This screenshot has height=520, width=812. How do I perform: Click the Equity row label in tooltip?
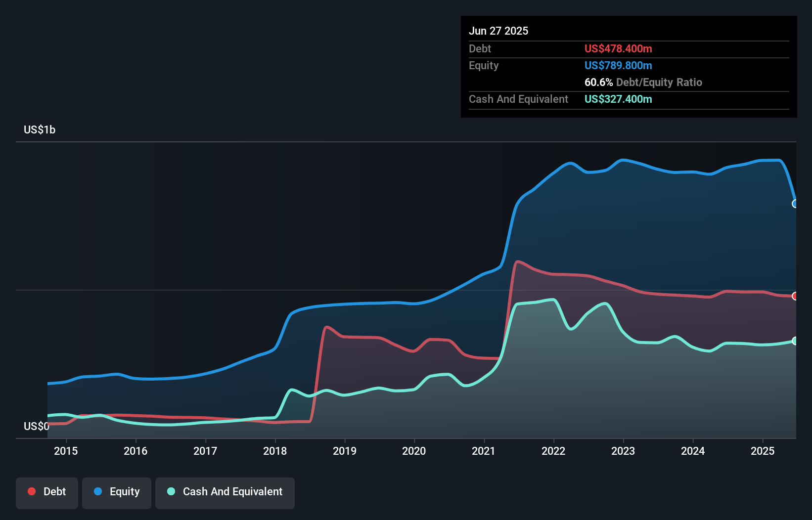coord(484,65)
